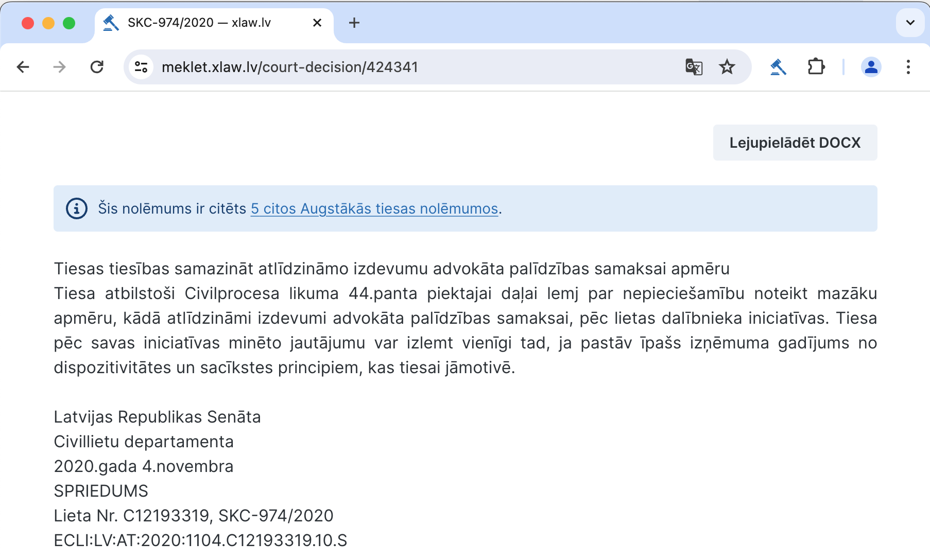Image resolution: width=930 pixels, height=560 pixels.
Task: Click Lejupielādēt DOCX button
Action: click(x=795, y=143)
